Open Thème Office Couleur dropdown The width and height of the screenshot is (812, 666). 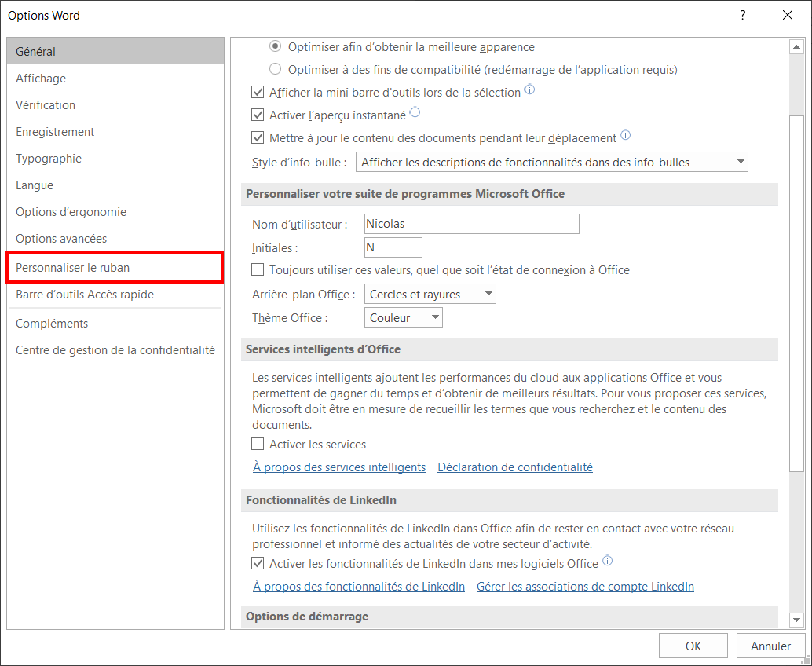point(404,317)
